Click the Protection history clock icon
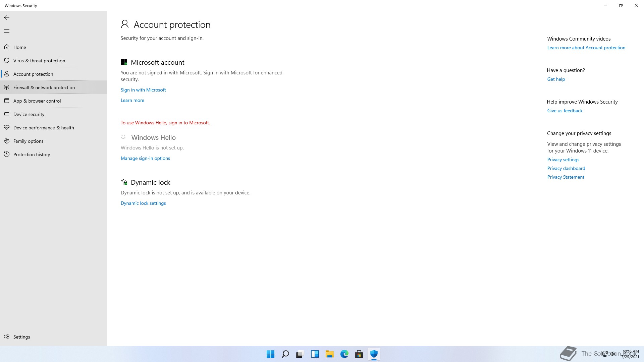 [x=7, y=154]
